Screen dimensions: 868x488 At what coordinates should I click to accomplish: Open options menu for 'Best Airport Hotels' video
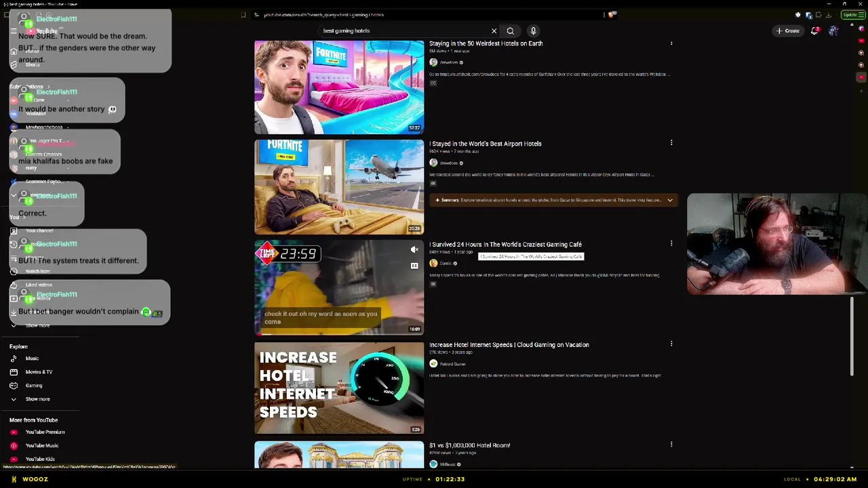point(671,143)
